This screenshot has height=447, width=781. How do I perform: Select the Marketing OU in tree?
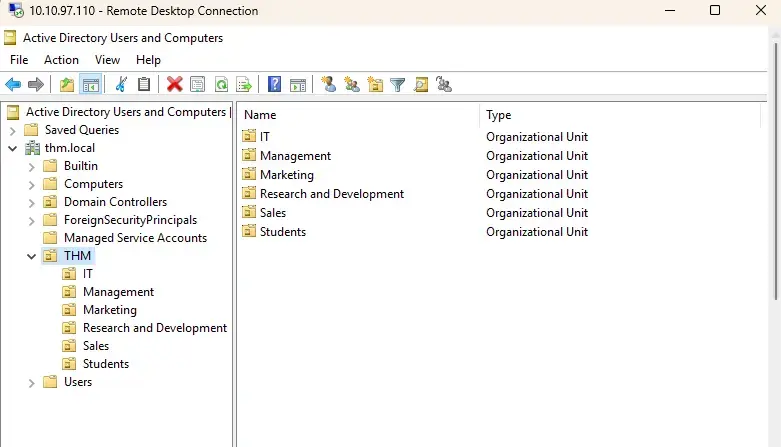click(110, 309)
